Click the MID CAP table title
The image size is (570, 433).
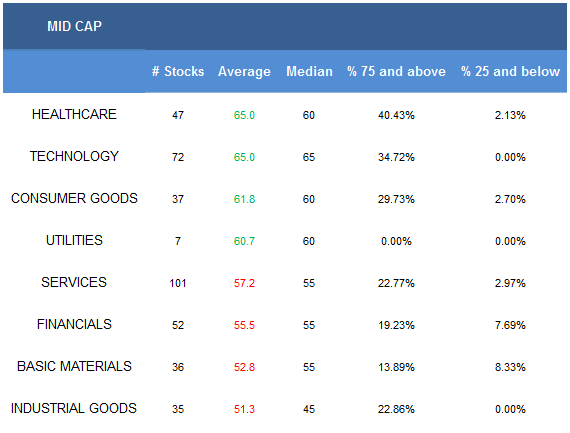pyautogui.click(x=74, y=26)
